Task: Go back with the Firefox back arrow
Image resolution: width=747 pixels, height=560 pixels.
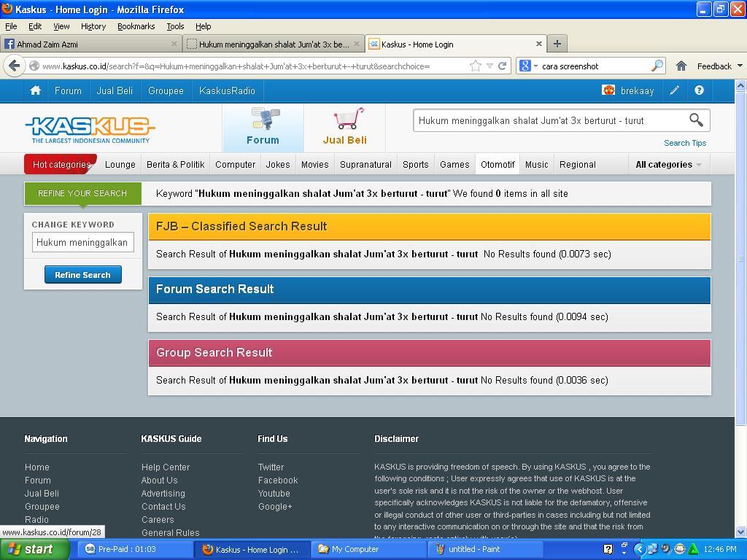Action: click(15, 66)
